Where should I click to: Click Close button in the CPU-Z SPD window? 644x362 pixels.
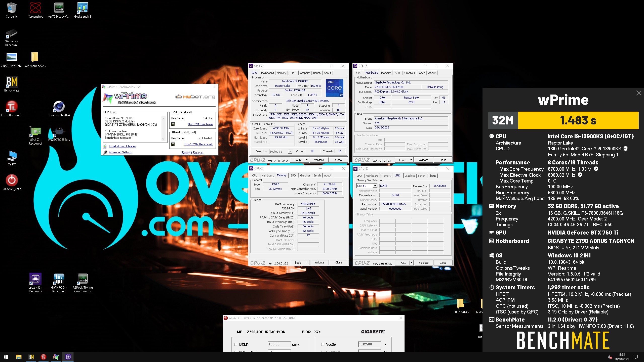[x=443, y=263]
